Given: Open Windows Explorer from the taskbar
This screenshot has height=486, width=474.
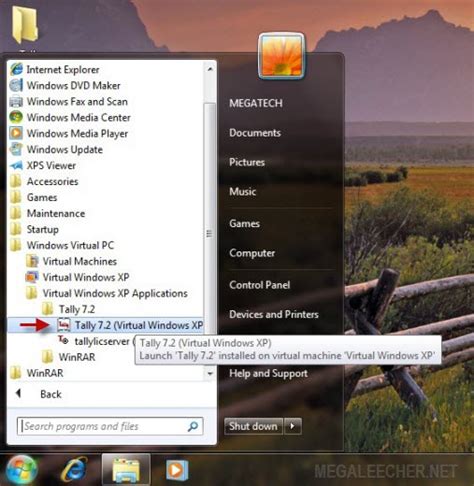Looking at the screenshot, I should (x=126, y=470).
